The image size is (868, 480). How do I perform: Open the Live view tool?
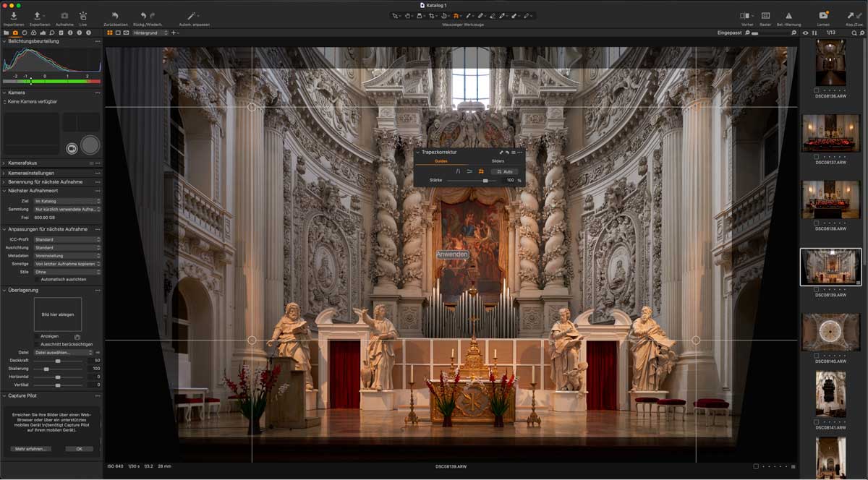[83, 15]
